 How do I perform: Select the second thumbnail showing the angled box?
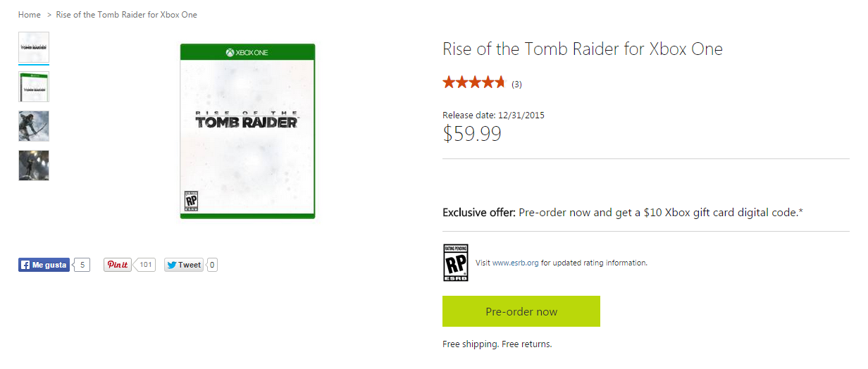point(34,87)
